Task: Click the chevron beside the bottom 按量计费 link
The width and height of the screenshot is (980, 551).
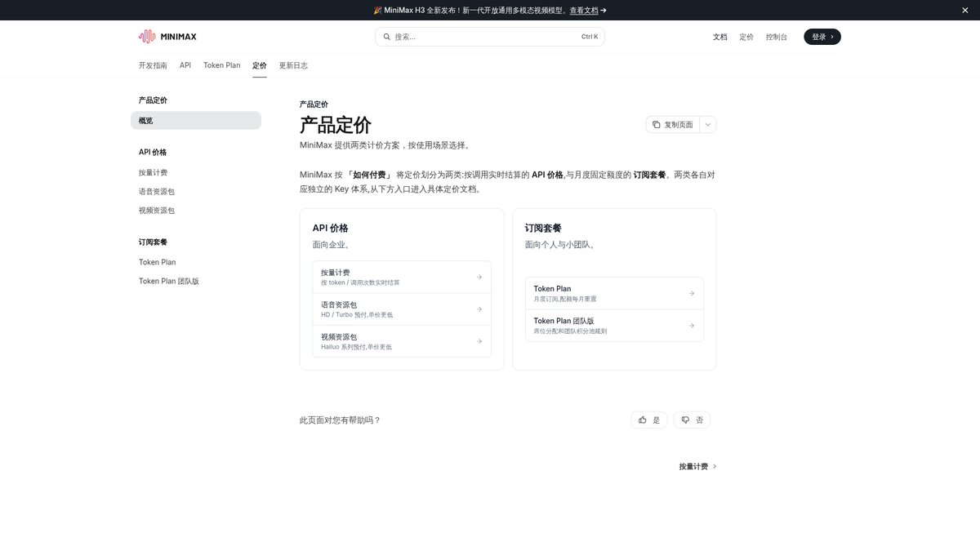Action: point(715,467)
